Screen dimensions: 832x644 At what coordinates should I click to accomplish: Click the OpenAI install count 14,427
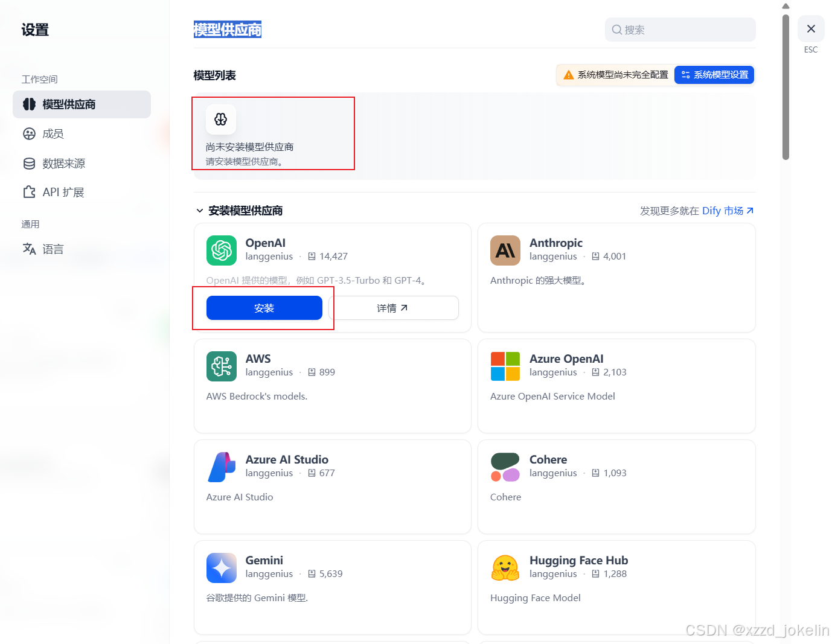point(333,256)
